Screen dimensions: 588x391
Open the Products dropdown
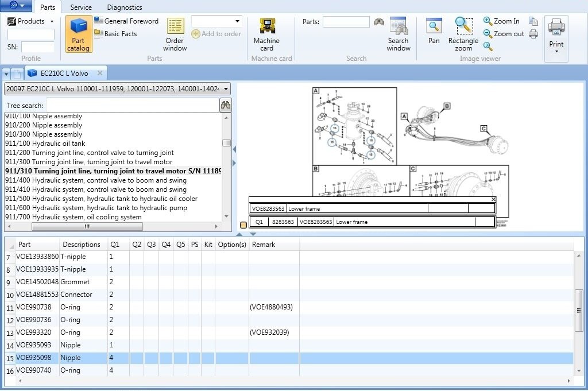pyautogui.click(x=31, y=21)
